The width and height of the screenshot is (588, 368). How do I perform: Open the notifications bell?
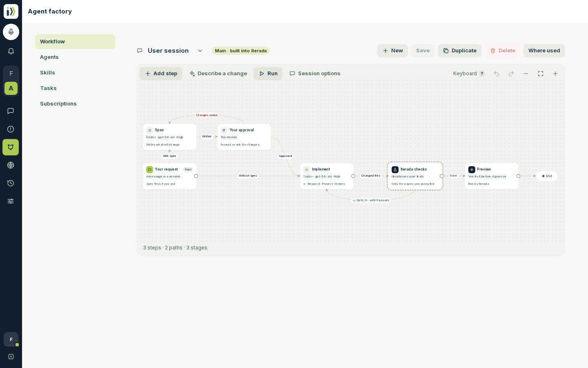(x=11, y=51)
